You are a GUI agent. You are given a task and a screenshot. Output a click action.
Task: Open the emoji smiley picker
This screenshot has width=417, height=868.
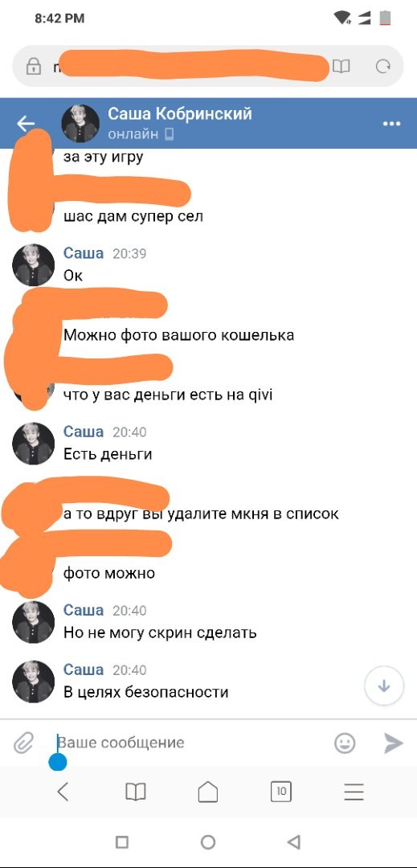click(x=345, y=743)
